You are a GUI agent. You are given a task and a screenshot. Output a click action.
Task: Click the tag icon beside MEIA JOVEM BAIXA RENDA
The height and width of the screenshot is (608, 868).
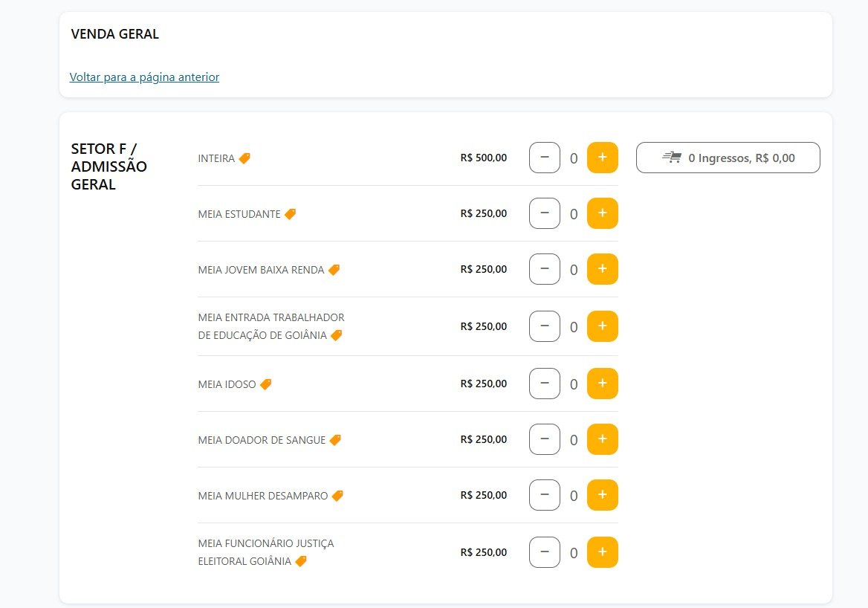pyautogui.click(x=334, y=270)
